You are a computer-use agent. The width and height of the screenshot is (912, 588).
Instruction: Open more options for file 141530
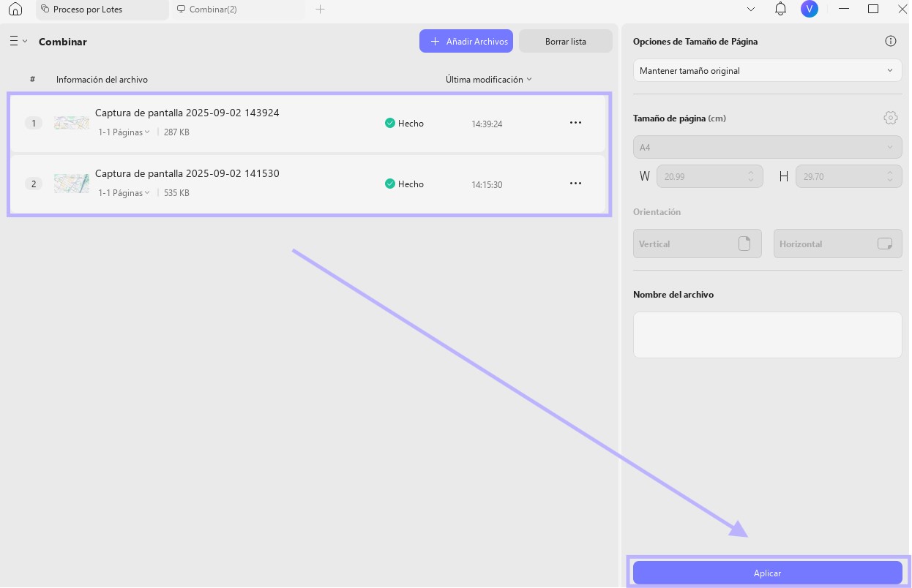click(x=575, y=184)
